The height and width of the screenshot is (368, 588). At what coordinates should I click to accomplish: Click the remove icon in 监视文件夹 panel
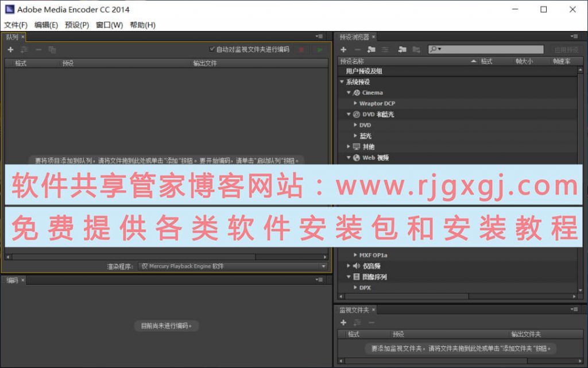click(372, 322)
